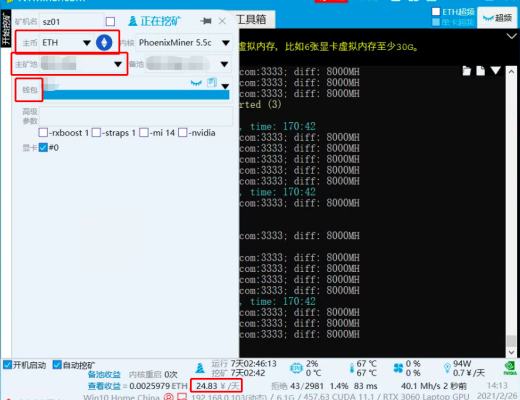Close the settings panel with X icon
This screenshot has width=520, height=400.
pos(222,21)
